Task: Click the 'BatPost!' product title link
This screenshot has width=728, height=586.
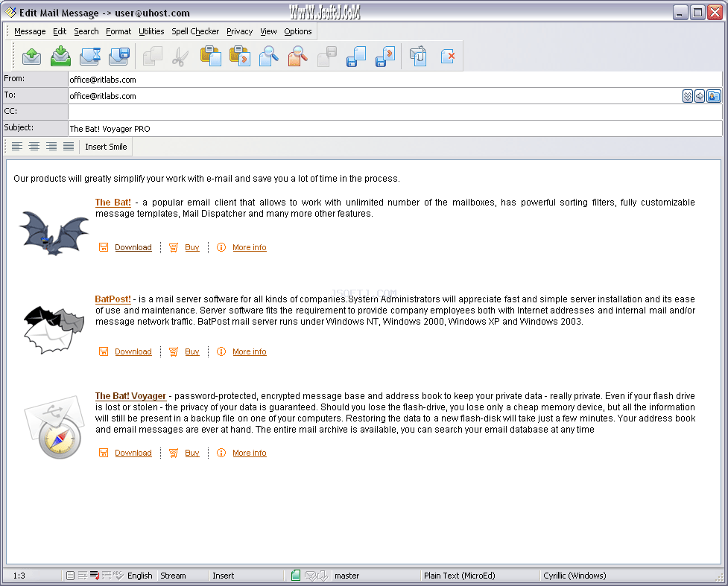Action: pyautogui.click(x=113, y=299)
